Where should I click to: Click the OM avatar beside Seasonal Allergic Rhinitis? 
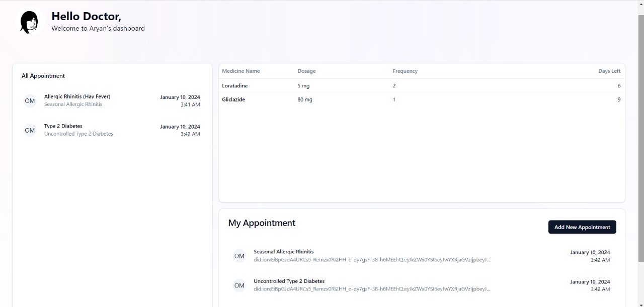pyautogui.click(x=239, y=256)
